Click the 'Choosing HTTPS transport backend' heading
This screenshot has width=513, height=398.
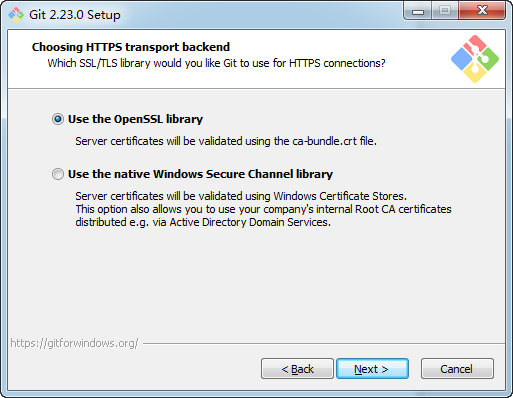pos(131,47)
